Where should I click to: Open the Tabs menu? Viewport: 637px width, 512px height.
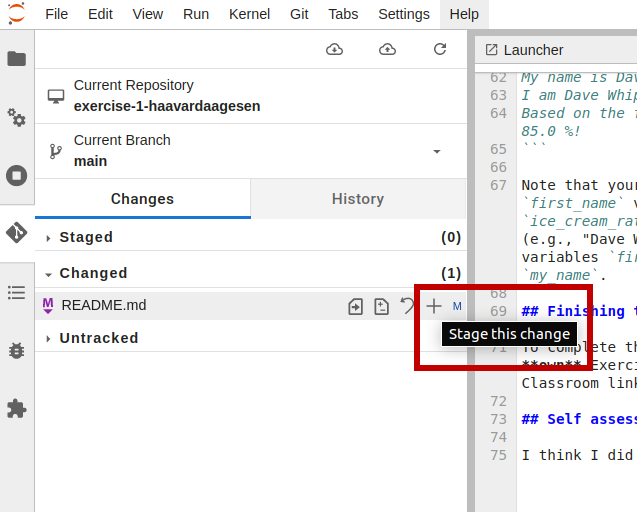pos(343,14)
